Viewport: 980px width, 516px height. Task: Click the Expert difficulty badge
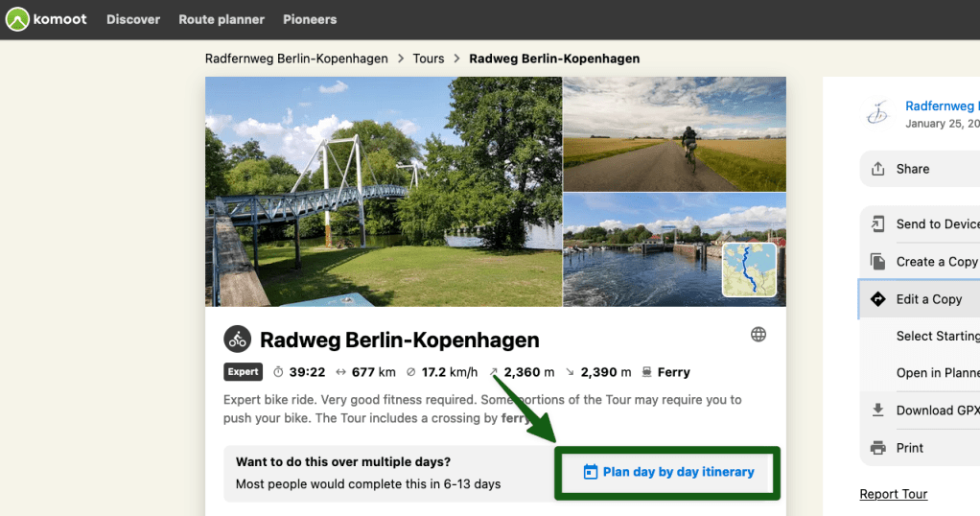[244, 372]
